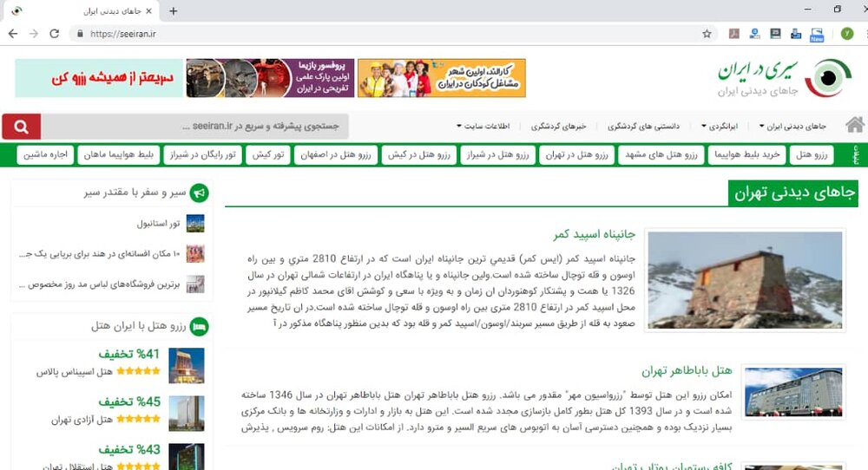Click the mountain shelter article thumbnail
The width and height of the screenshot is (868, 470).
(745, 280)
